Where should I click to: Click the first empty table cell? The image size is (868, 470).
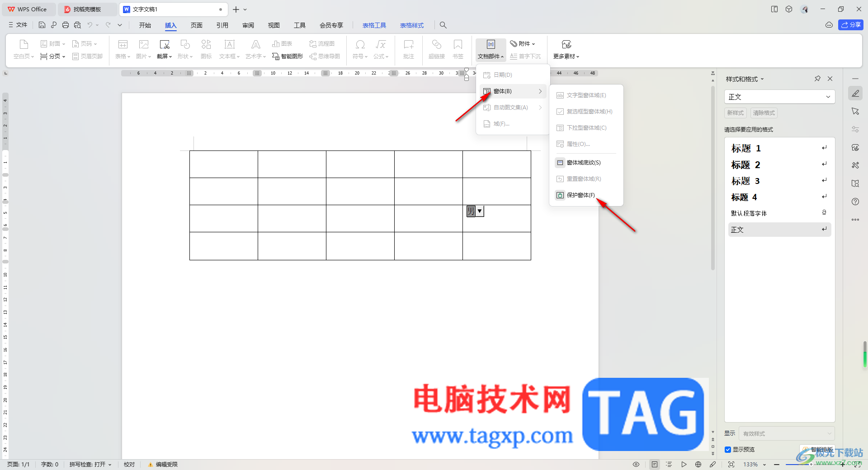(x=224, y=164)
